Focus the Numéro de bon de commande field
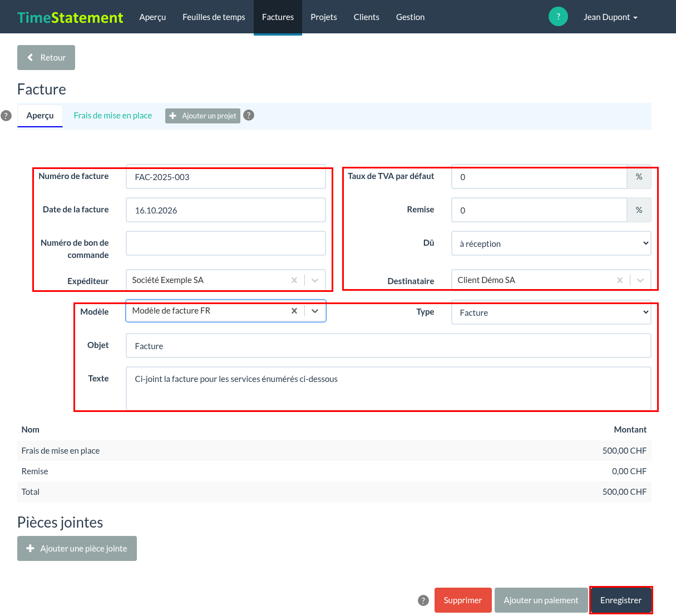This screenshot has height=616, width=676. pyautogui.click(x=226, y=244)
